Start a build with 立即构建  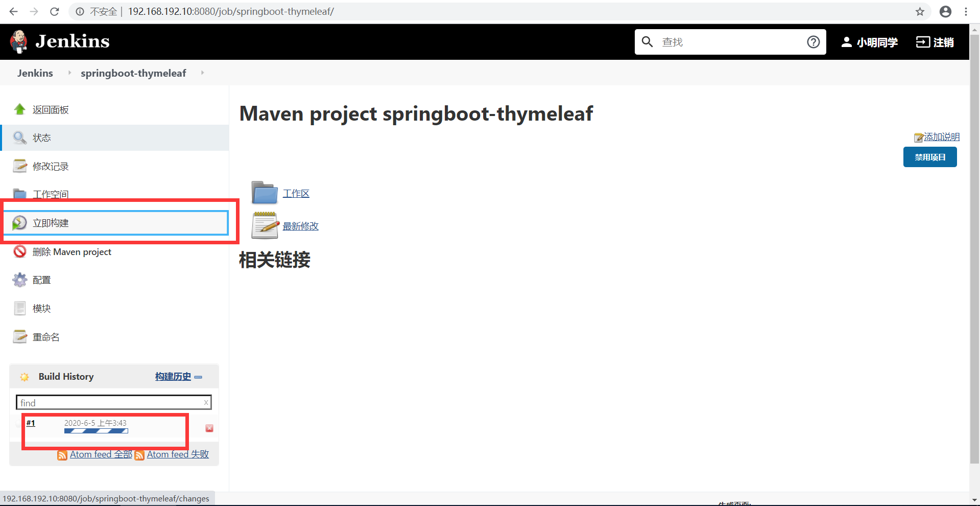click(51, 223)
